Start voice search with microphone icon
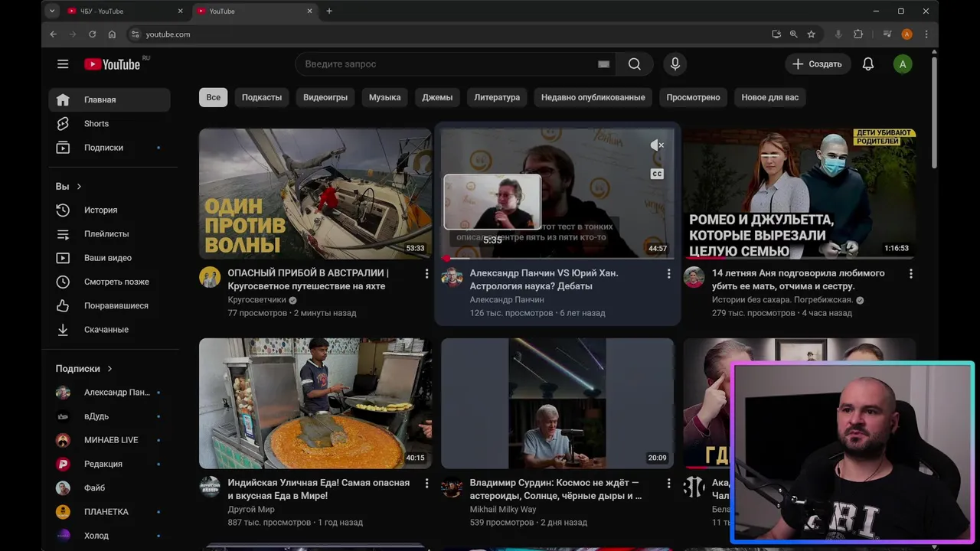Screen dimensions: 980x551 coord(675,64)
